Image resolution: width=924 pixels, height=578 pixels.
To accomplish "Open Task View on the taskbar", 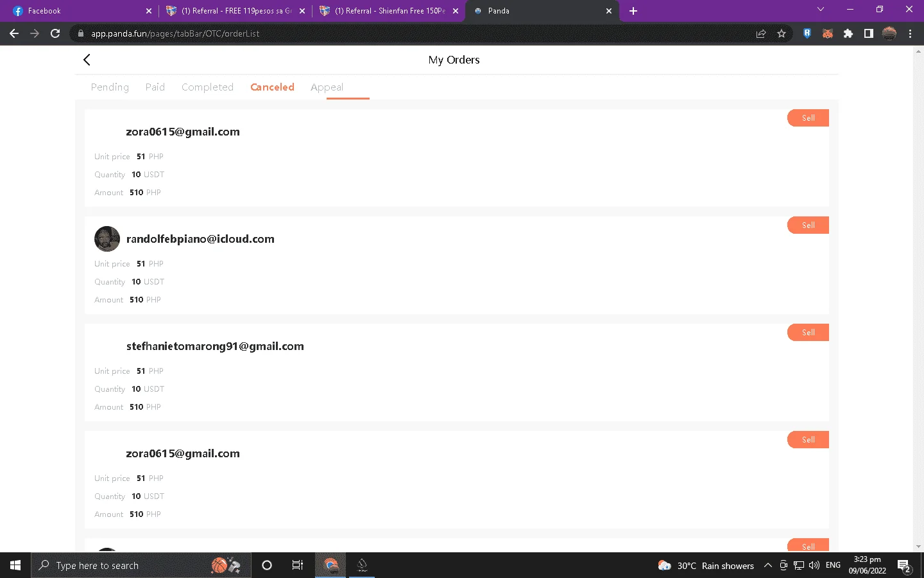I will pos(298,565).
